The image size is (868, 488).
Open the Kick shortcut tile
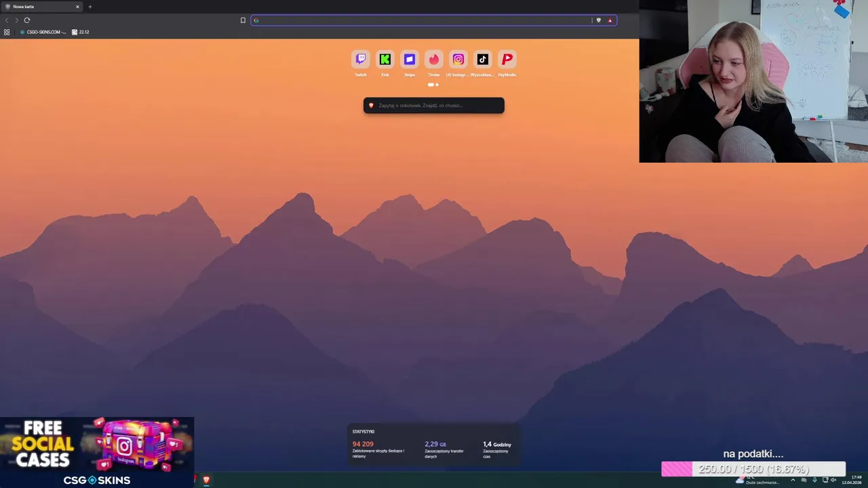pyautogui.click(x=385, y=60)
